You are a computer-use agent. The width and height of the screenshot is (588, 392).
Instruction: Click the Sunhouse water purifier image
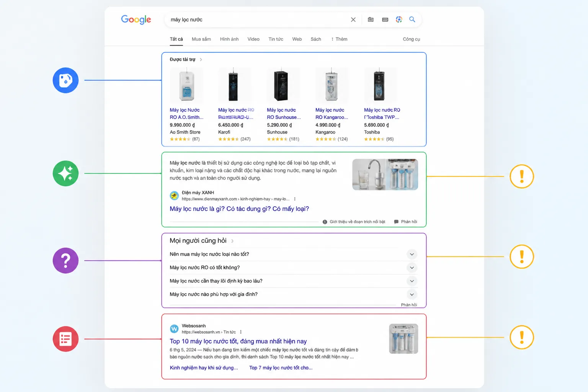[x=283, y=85]
